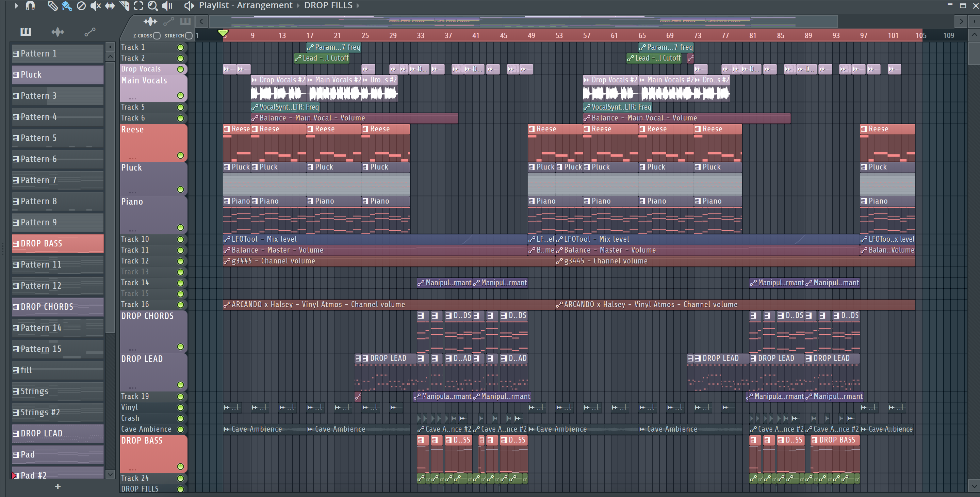Viewport: 980px width, 497px height.
Task: Show audio clips in picker via waveform icon
Action: (x=58, y=32)
